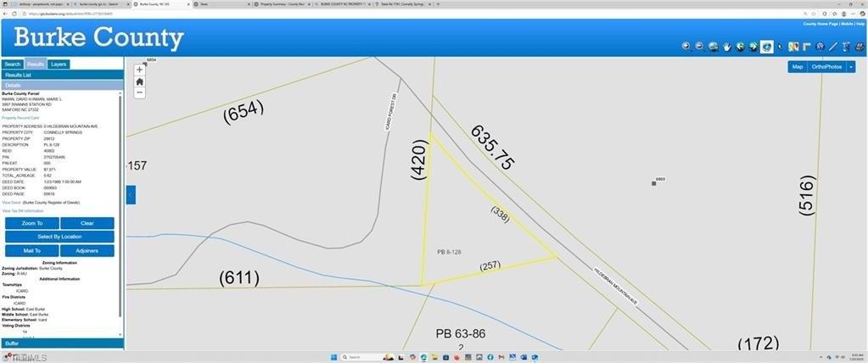Go to previous map extent
The image size is (868, 363).
pyautogui.click(x=740, y=47)
